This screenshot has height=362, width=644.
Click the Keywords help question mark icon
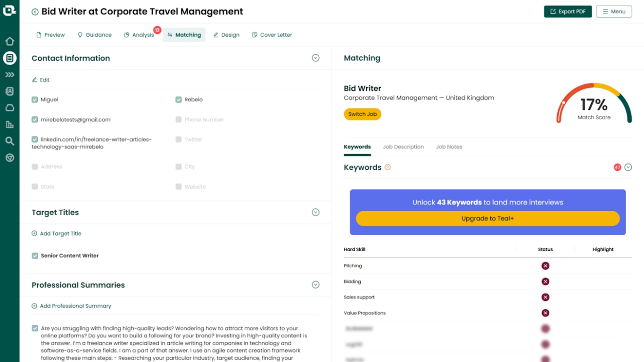(x=388, y=167)
